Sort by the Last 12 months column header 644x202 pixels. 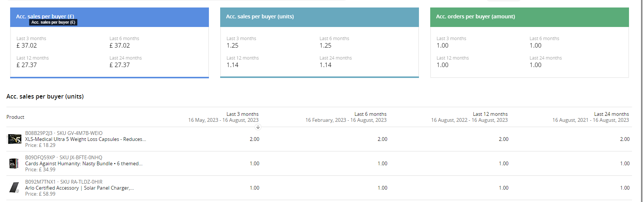tap(490, 114)
